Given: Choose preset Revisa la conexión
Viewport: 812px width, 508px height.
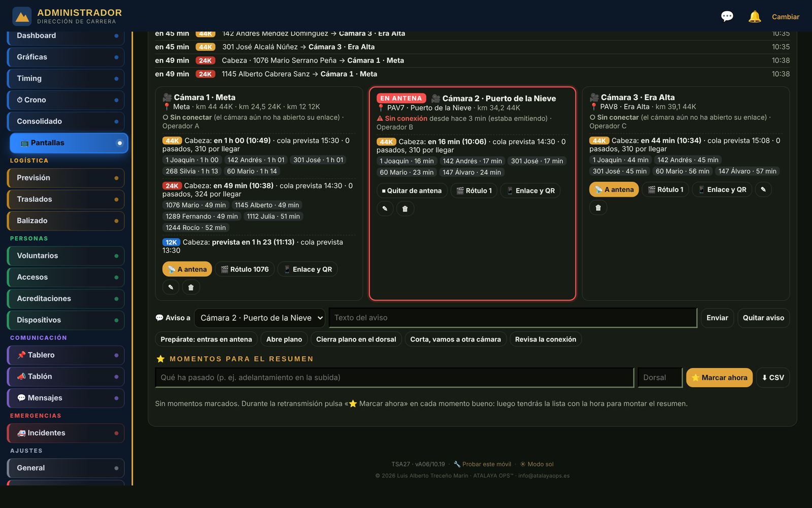Looking at the screenshot, I should (x=546, y=339).
